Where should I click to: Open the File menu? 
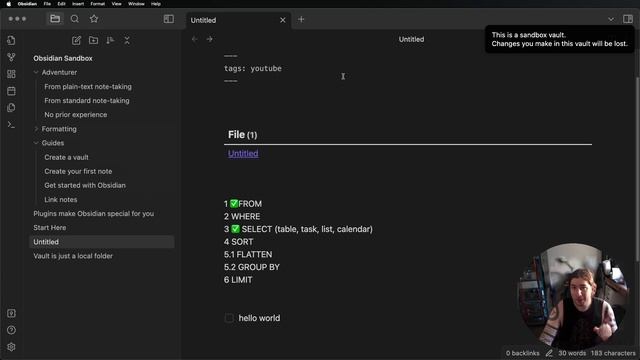(47, 4)
